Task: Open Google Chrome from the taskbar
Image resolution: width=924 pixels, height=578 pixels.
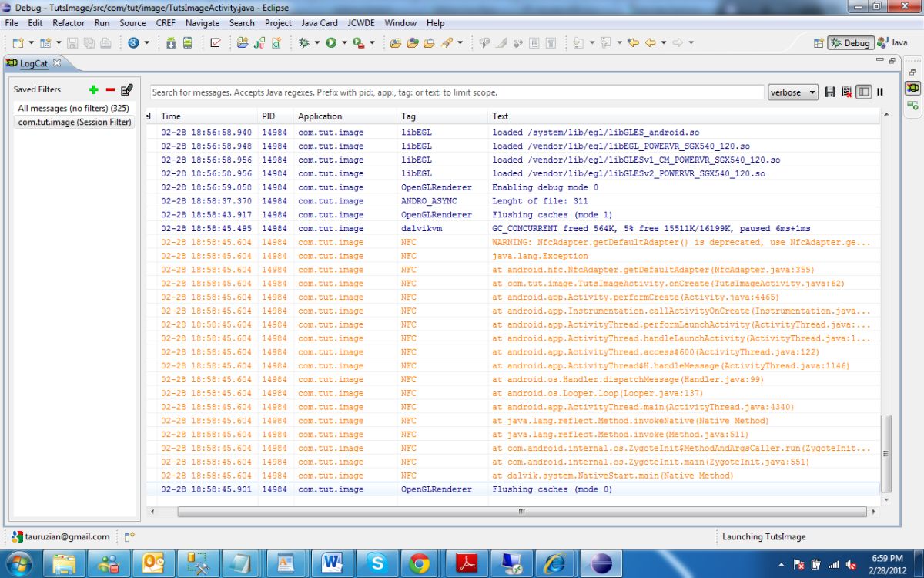Action: coord(419,563)
